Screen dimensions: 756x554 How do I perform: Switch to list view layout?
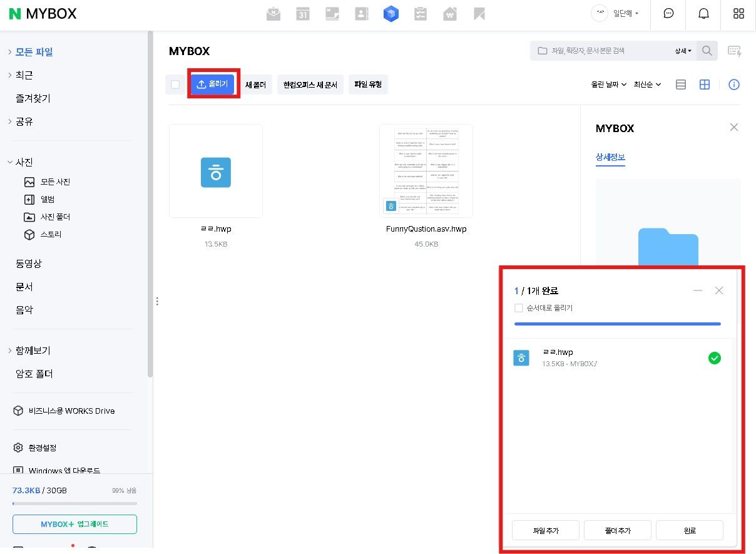(x=681, y=85)
